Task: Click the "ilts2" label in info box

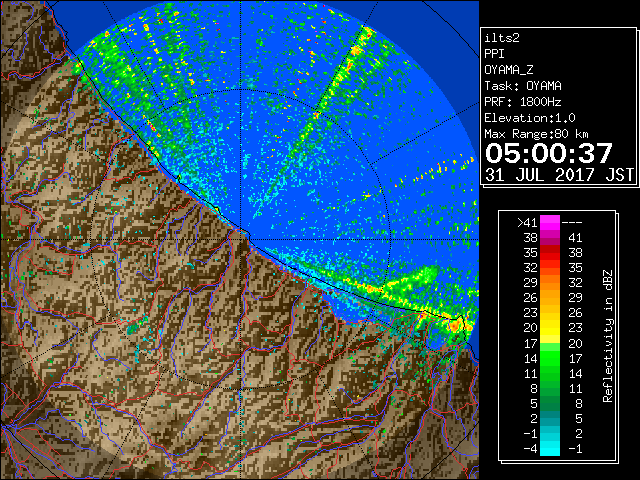Action: click(502, 38)
